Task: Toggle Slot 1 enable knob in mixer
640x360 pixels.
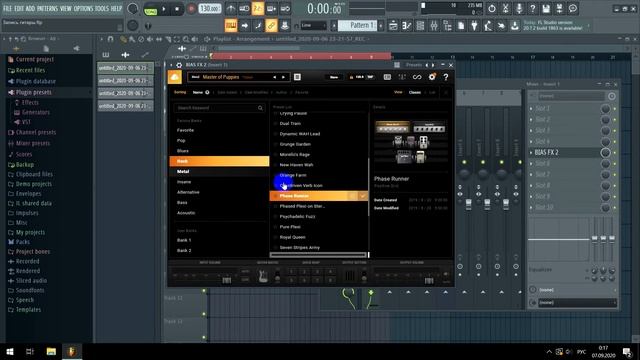Action: click(x=605, y=109)
